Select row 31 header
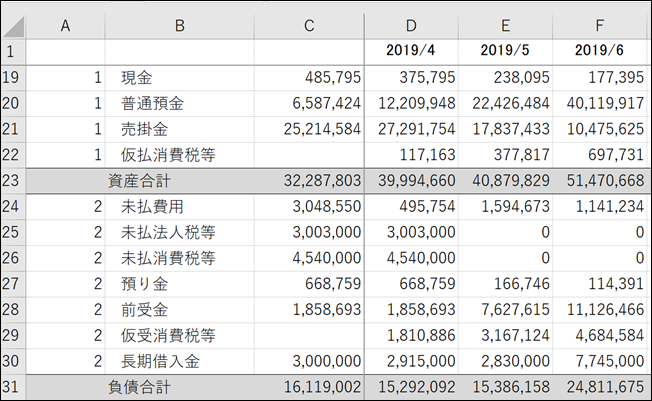This screenshot has width=652, height=401. (13, 387)
